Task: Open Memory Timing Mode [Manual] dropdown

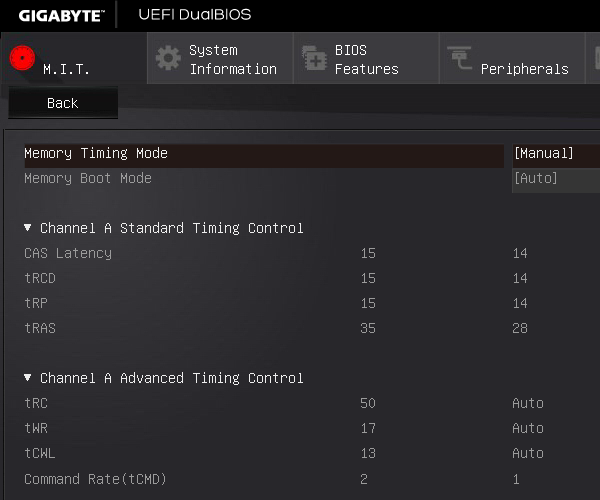Action: click(556, 154)
